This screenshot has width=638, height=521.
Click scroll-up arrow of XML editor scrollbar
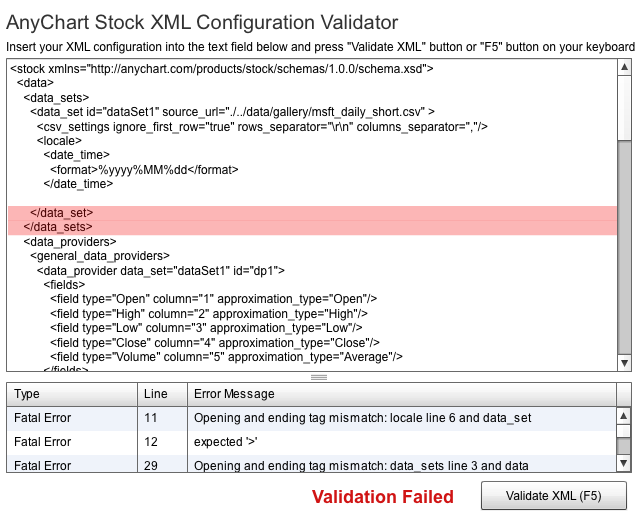point(624,67)
